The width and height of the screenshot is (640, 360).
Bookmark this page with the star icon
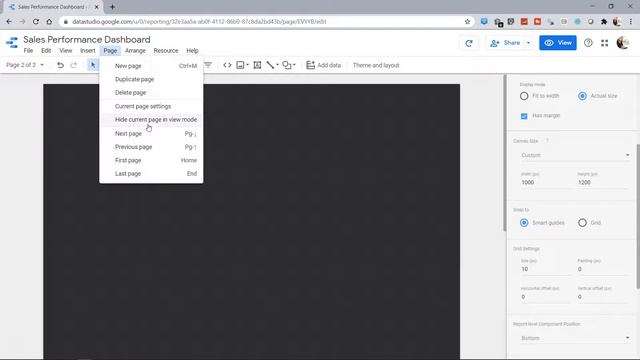click(x=467, y=22)
